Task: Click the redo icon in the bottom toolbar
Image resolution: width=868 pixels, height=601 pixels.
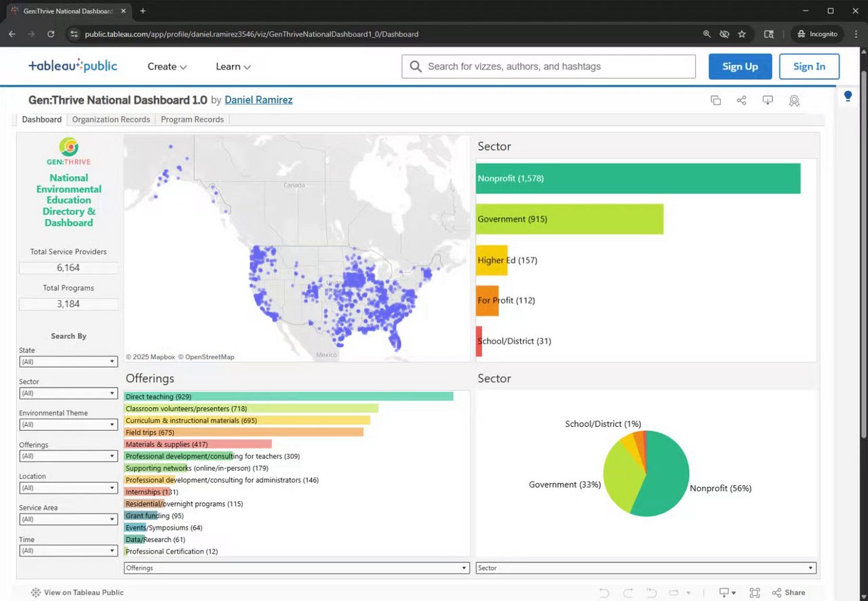Action: point(628,593)
